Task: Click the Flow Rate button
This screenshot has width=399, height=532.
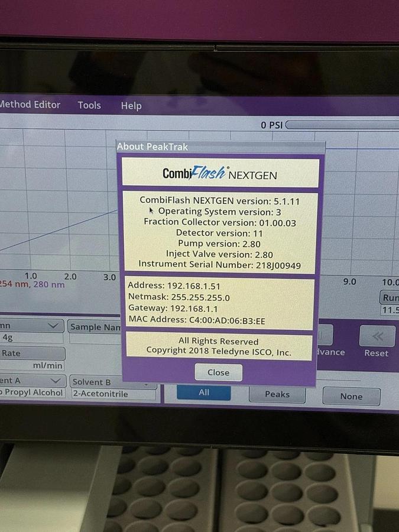Action: (33, 353)
